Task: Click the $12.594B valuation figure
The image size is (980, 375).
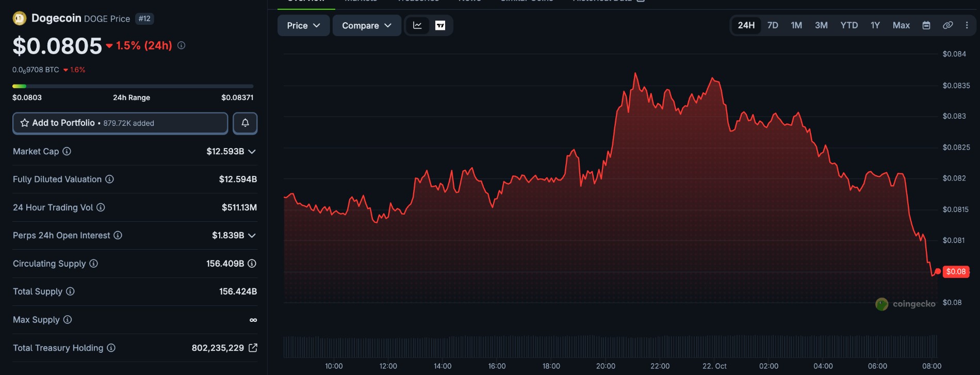Action: (x=238, y=179)
